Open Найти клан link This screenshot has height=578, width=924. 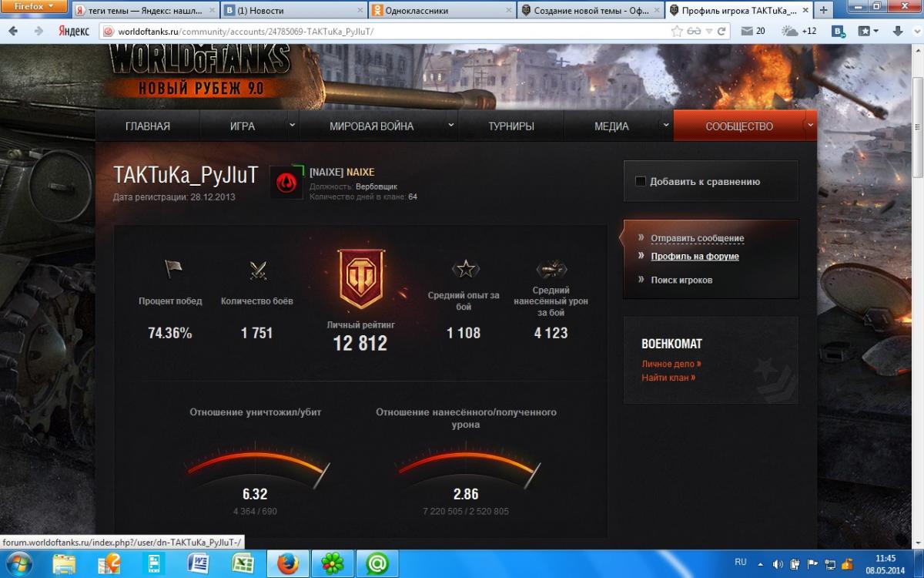(x=668, y=378)
